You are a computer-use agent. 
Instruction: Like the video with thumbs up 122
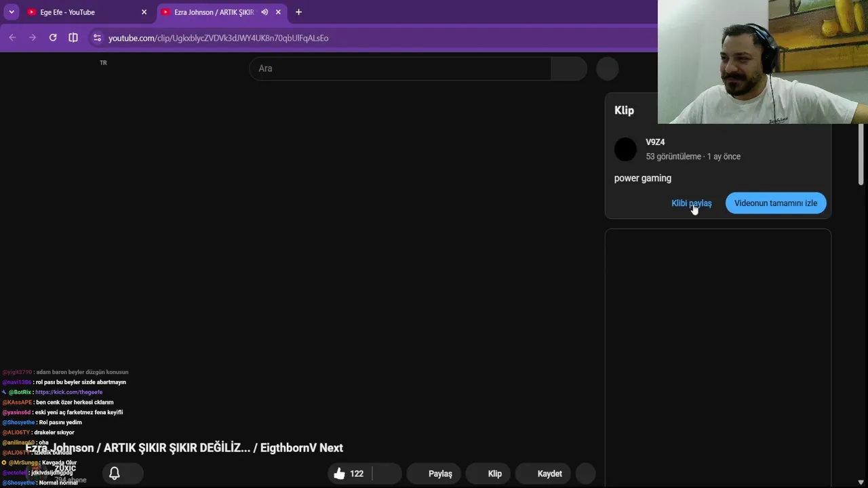pos(349,474)
